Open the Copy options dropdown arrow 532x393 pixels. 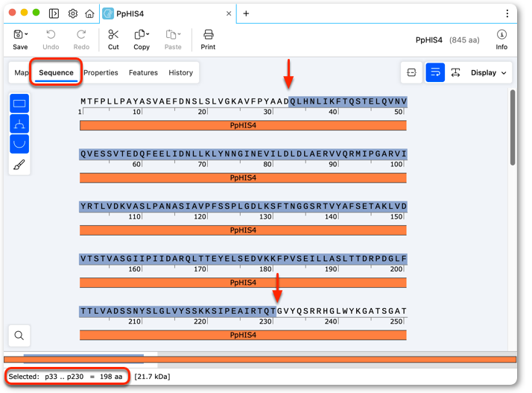(x=148, y=34)
